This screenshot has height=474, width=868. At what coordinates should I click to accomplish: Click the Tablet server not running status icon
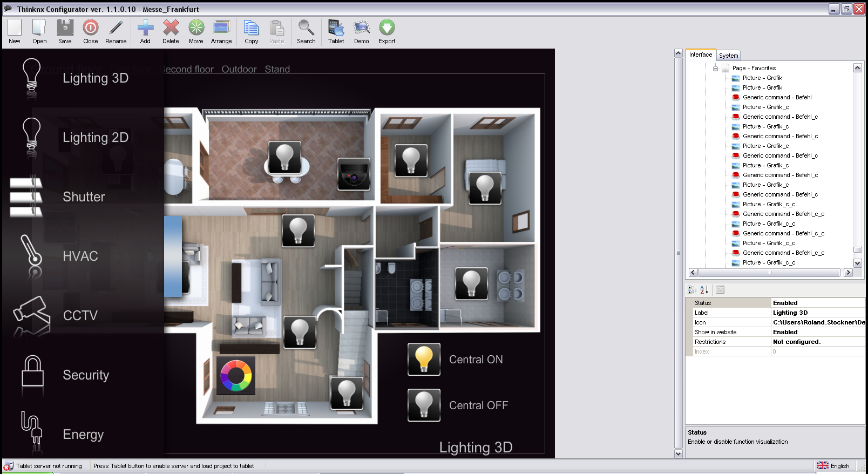click(x=8, y=466)
